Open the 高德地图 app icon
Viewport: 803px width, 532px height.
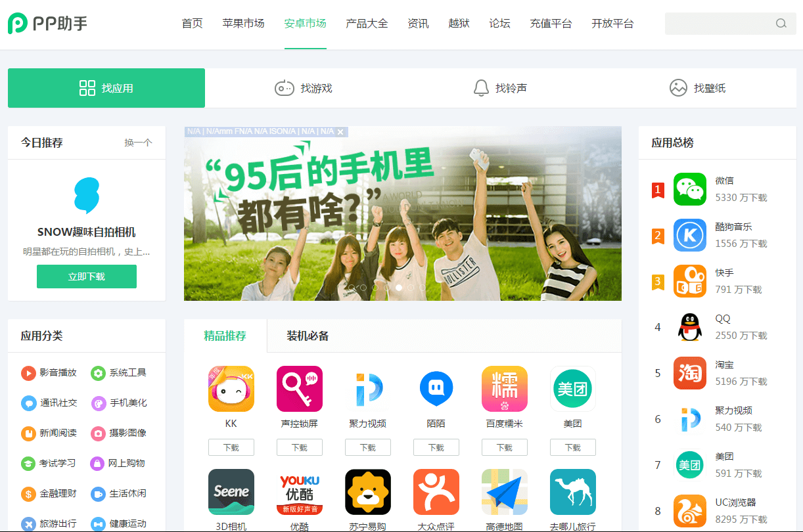pos(505,492)
